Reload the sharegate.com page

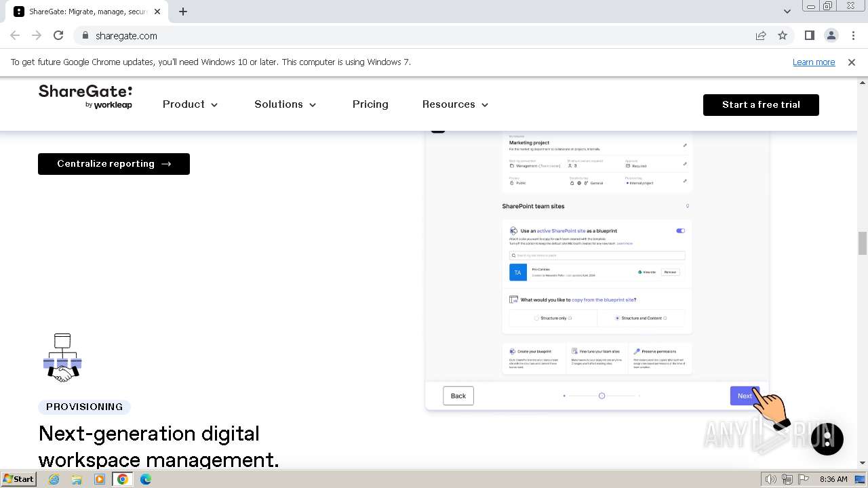(x=58, y=35)
